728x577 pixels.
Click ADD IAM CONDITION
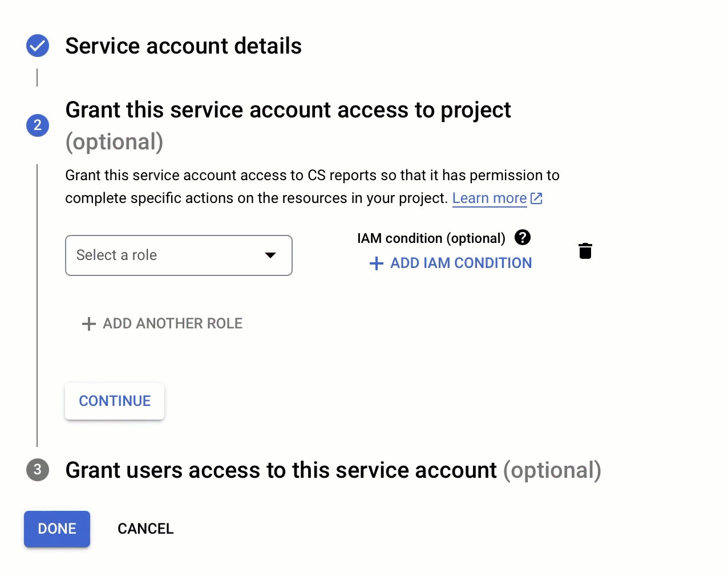(x=460, y=263)
